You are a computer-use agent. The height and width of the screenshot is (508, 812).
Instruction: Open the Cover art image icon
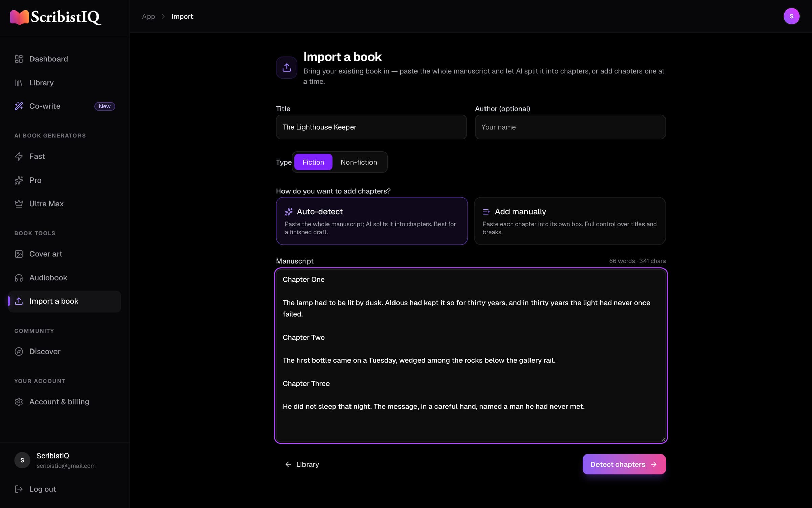19,254
